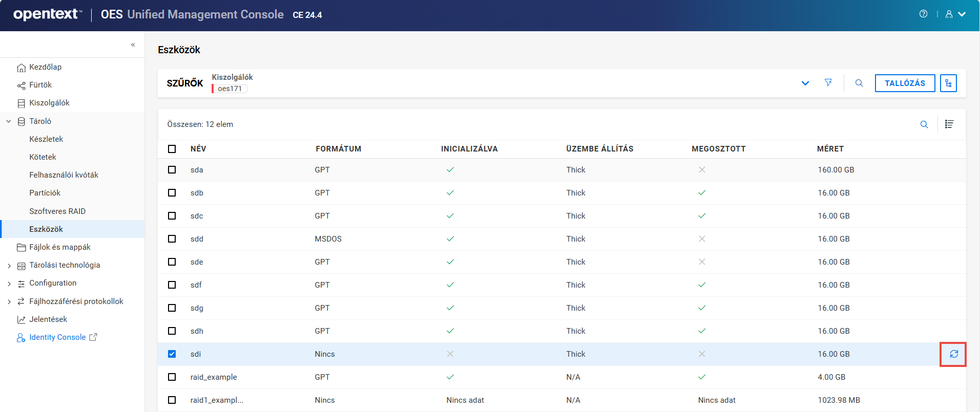Screen dimensions: 980x412
Task: Toggle the select-all checkbox in header
Action: click(x=172, y=149)
